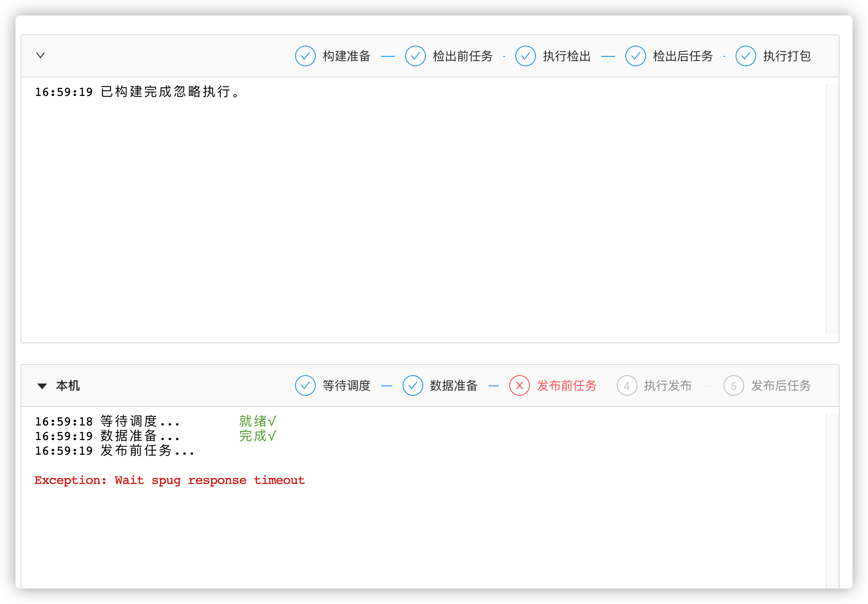The height and width of the screenshot is (604, 868).
Task: Click the green 完成√ status text
Action: pyautogui.click(x=258, y=436)
